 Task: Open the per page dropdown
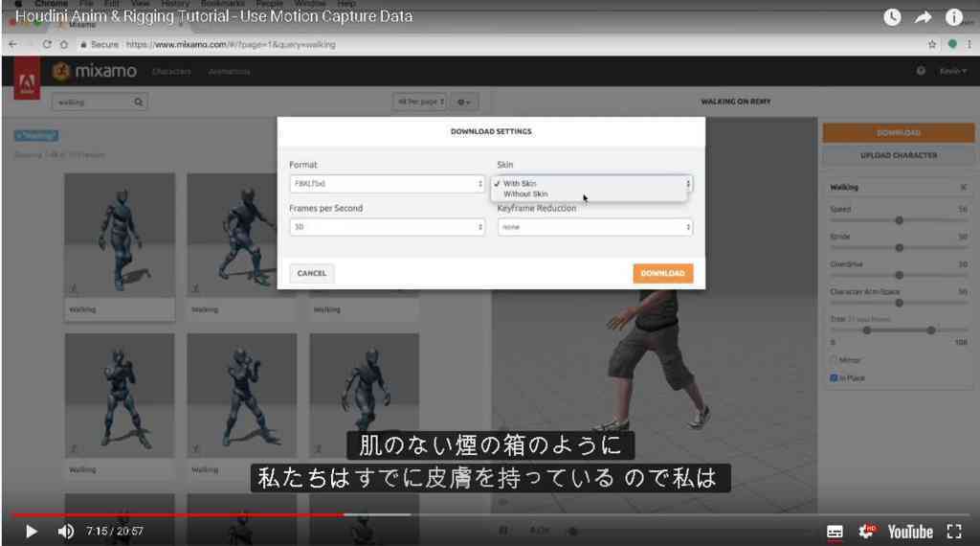click(x=419, y=102)
